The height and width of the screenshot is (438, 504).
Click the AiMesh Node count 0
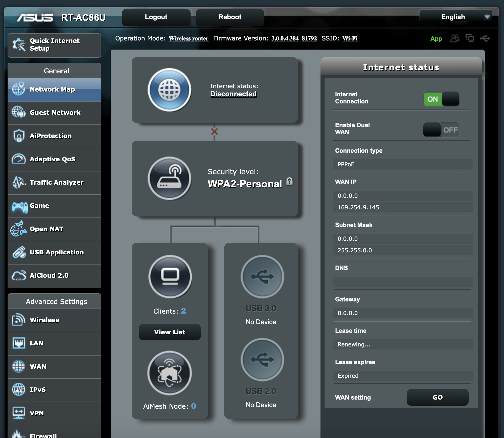[x=194, y=406]
